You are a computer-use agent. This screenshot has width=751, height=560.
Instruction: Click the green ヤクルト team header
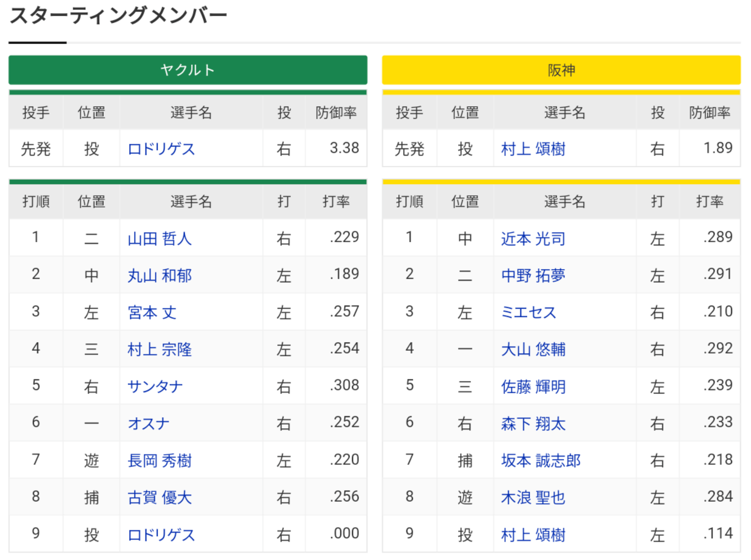[188, 70]
